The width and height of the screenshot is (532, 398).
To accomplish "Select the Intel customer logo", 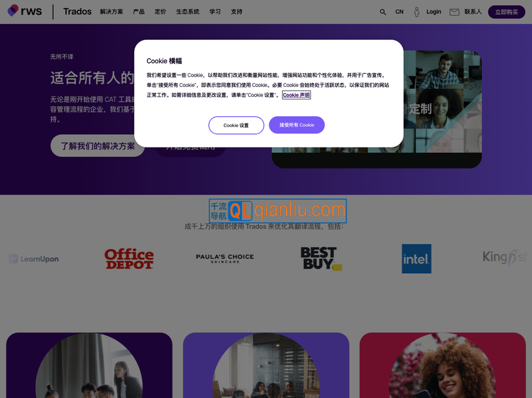I will pyautogui.click(x=416, y=259).
